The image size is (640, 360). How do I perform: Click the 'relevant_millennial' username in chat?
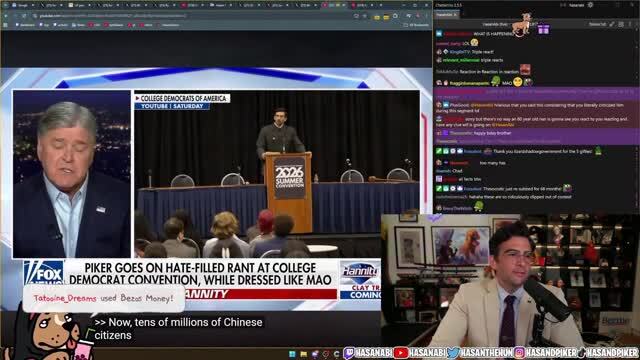(x=461, y=60)
